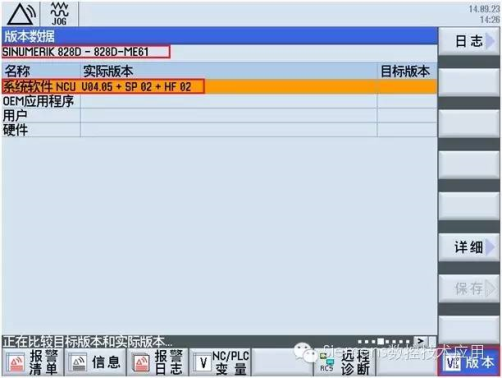Open the 远程诊断 remote diagnosis softkey
Viewport: 502px width, 378px height.
345,363
